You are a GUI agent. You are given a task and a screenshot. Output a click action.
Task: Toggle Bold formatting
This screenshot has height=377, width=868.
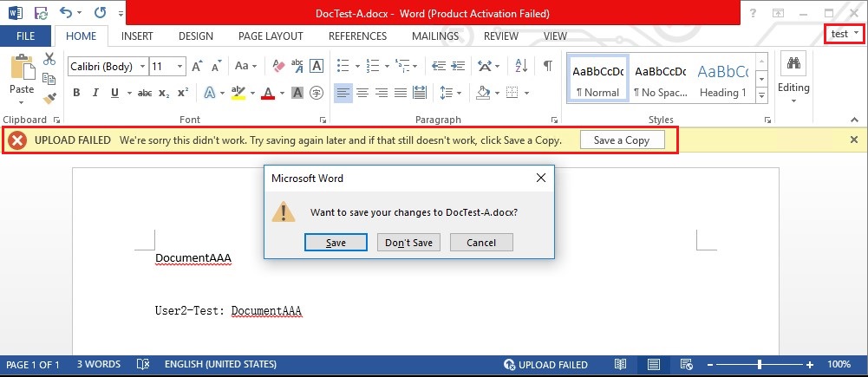(x=77, y=93)
